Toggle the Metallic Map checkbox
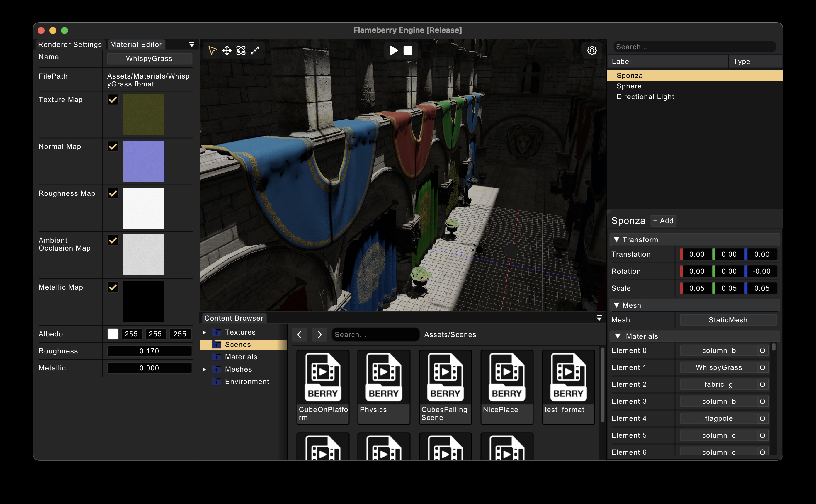Viewport: 816px width, 504px height. [113, 287]
